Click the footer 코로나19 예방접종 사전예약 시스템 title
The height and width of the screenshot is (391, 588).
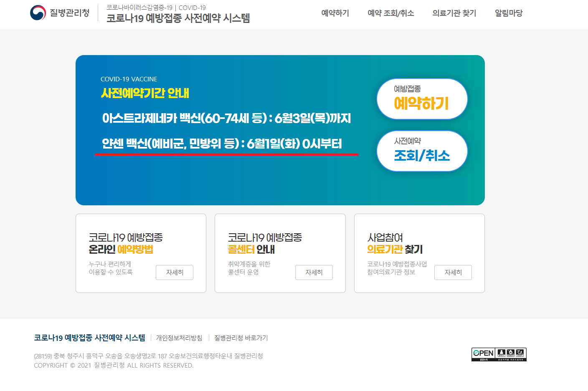pos(89,338)
